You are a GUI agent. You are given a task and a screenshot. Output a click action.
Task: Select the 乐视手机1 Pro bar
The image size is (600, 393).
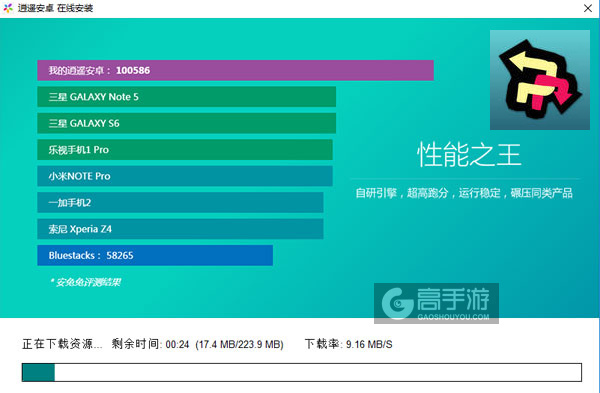(185, 150)
